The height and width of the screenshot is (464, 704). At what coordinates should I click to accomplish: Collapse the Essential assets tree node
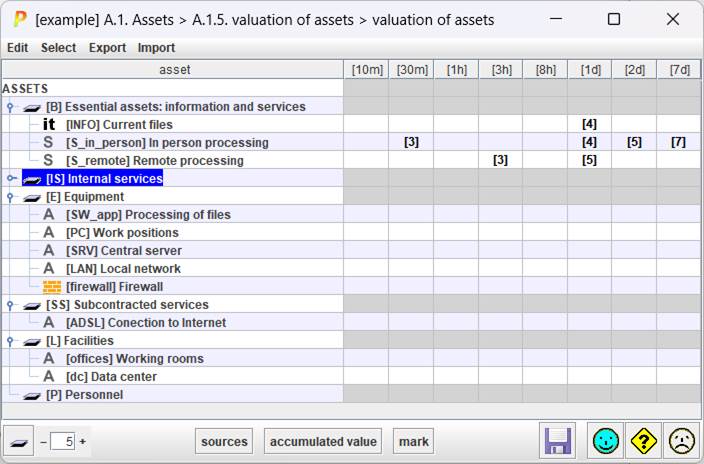[10, 107]
